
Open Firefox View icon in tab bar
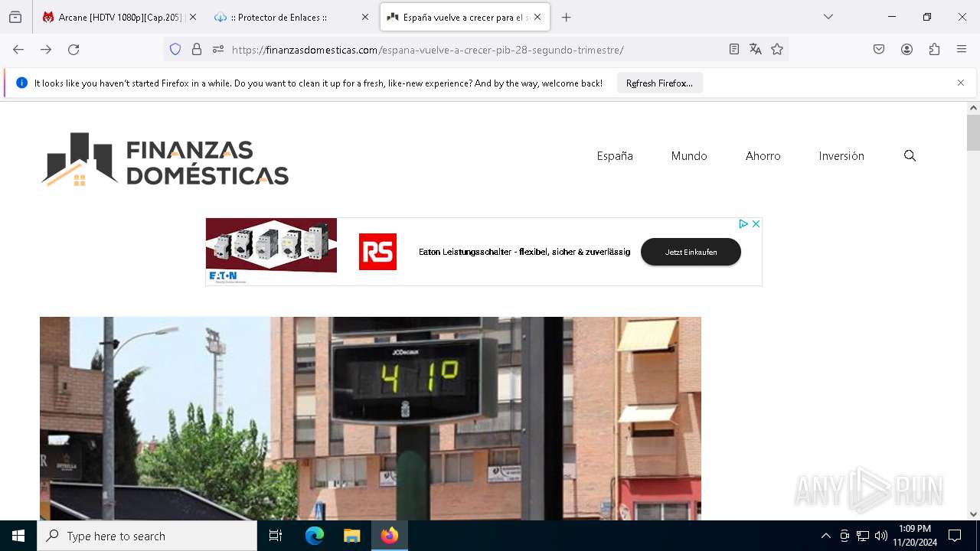click(15, 17)
